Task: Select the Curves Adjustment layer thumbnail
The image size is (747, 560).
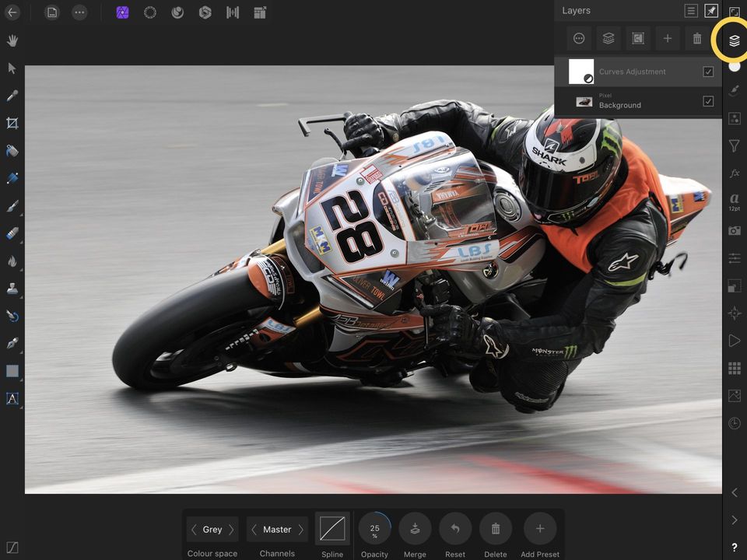Action: (x=581, y=72)
